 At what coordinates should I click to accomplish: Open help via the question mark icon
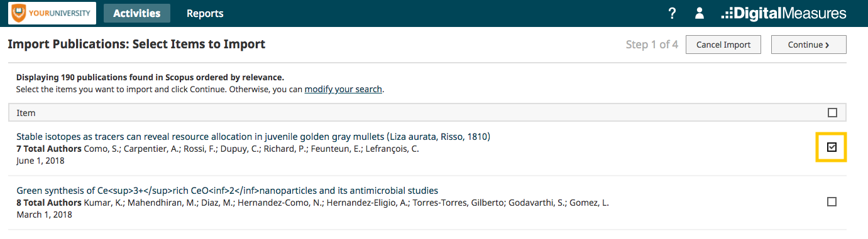point(672,13)
